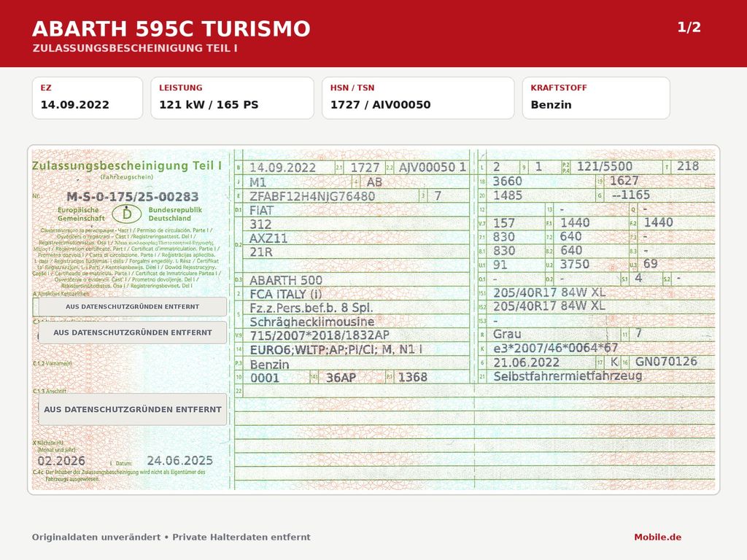Click the Grau color field
The image size is (747, 560).
pyautogui.click(x=507, y=334)
